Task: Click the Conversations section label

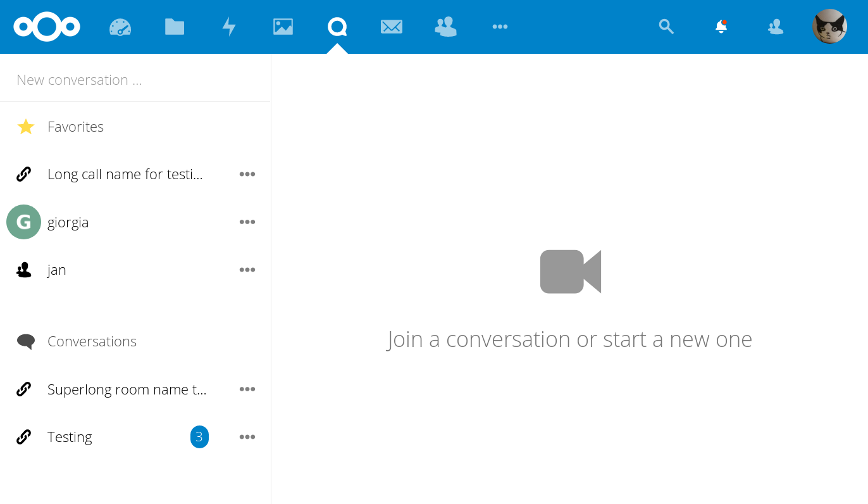Action: [x=92, y=341]
